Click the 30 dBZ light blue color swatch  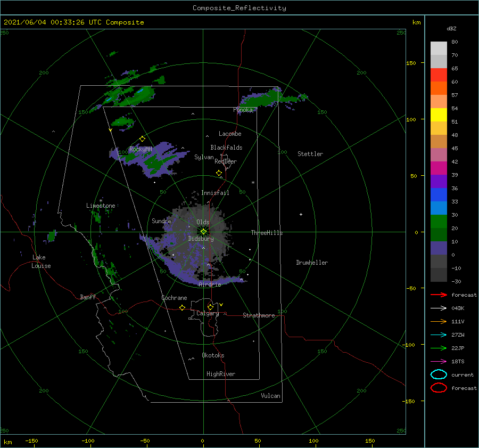[x=439, y=208]
